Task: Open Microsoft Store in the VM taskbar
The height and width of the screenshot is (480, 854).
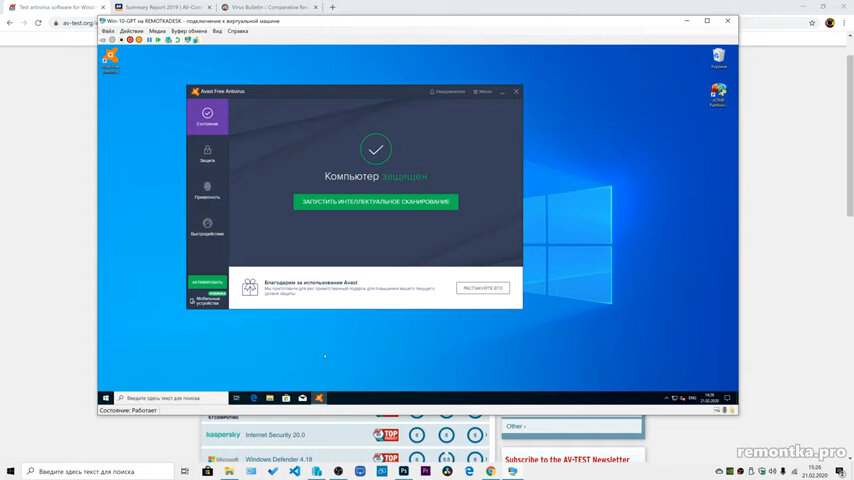Action: click(x=286, y=398)
